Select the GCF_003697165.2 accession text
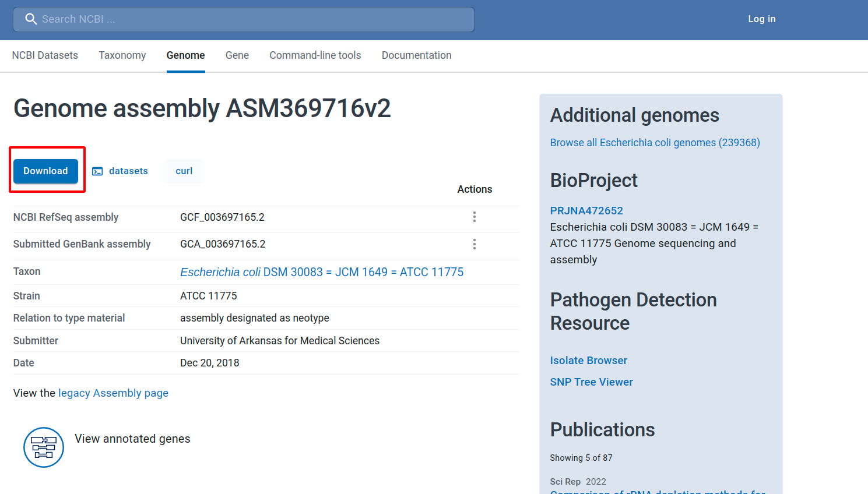Image resolution: width=868 pixels, height=494 pixels. click(x=222, y=217)
